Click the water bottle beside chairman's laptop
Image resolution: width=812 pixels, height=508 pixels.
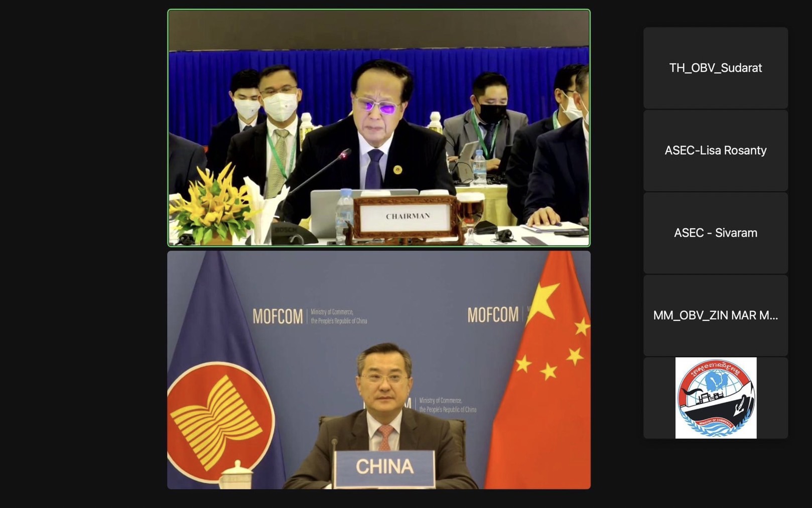344,214
